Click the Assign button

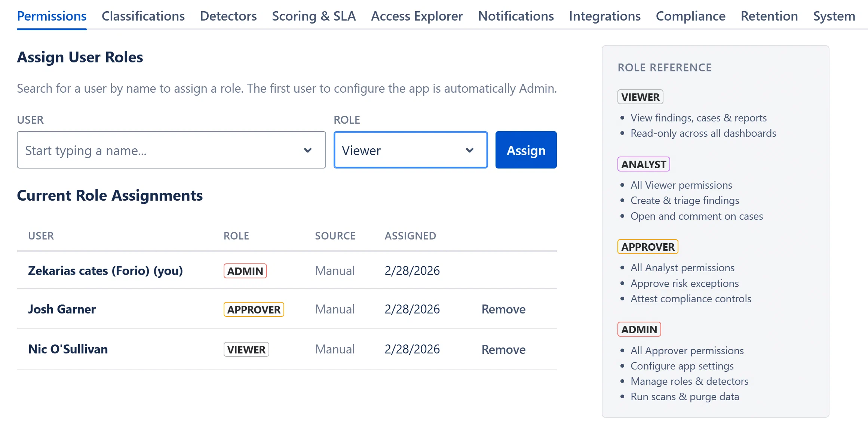(526, 150)
